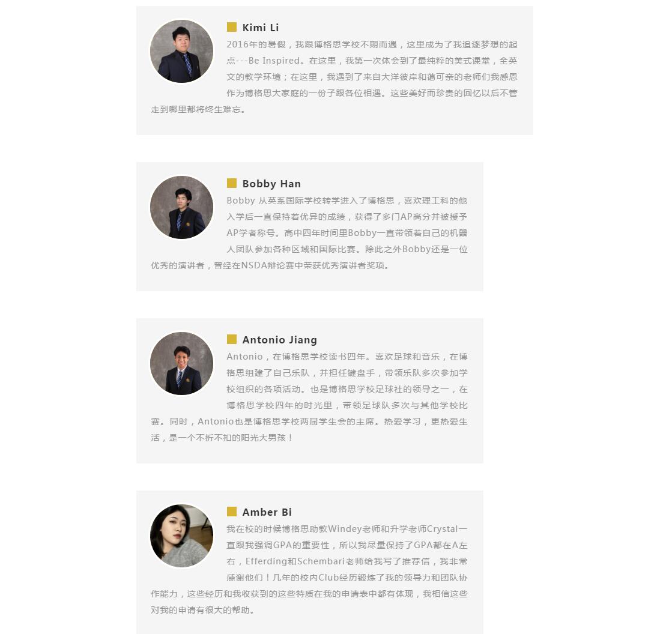Click yellow marker next to Antonio Jiang
The height and width of the screenshot is (634, 672).
(231, 339)
